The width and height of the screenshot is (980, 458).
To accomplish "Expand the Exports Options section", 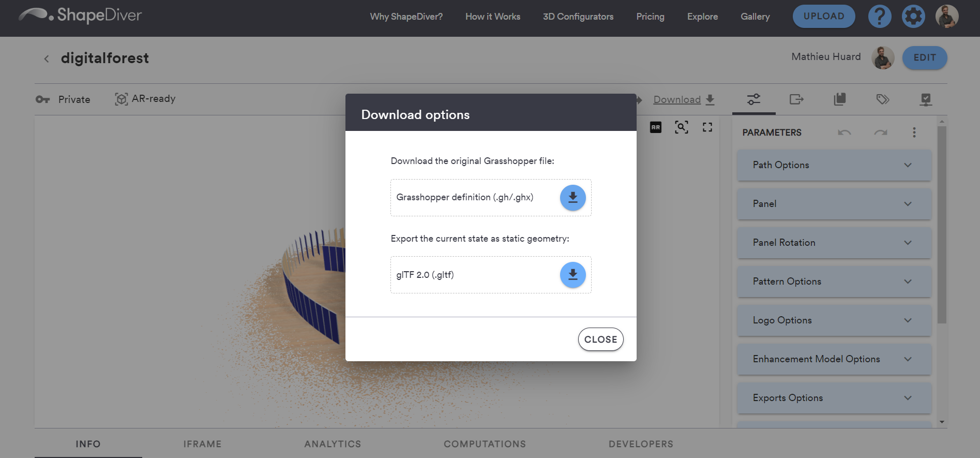I will tap(834, 398).
